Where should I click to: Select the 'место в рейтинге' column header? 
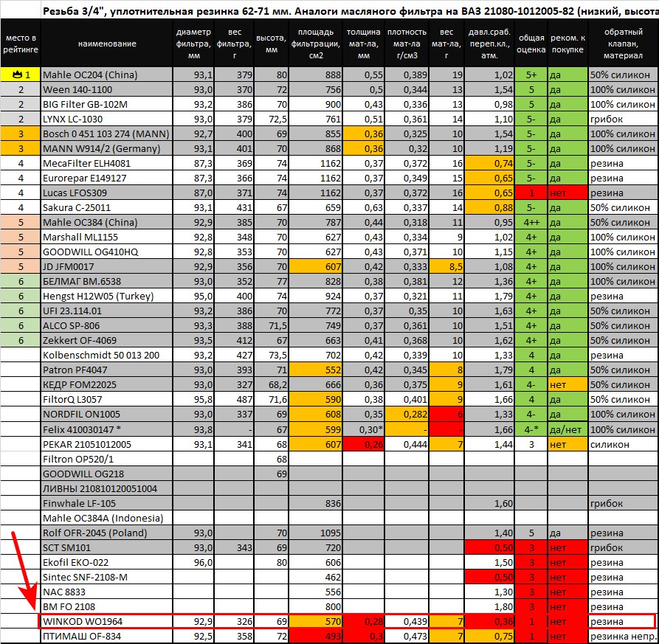[x=21, y=44]
